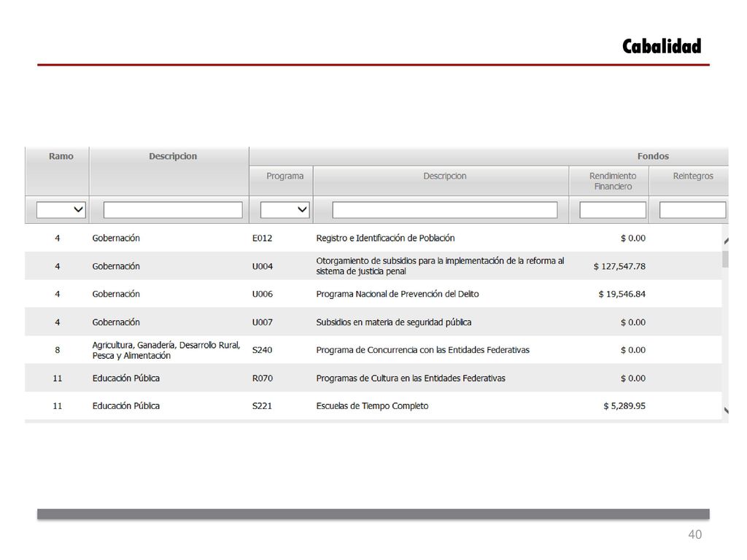Click 'Programa Nacional de Prevención del Delito'
The height and width of the screenshot is (560, 747).
click(398, 294)
